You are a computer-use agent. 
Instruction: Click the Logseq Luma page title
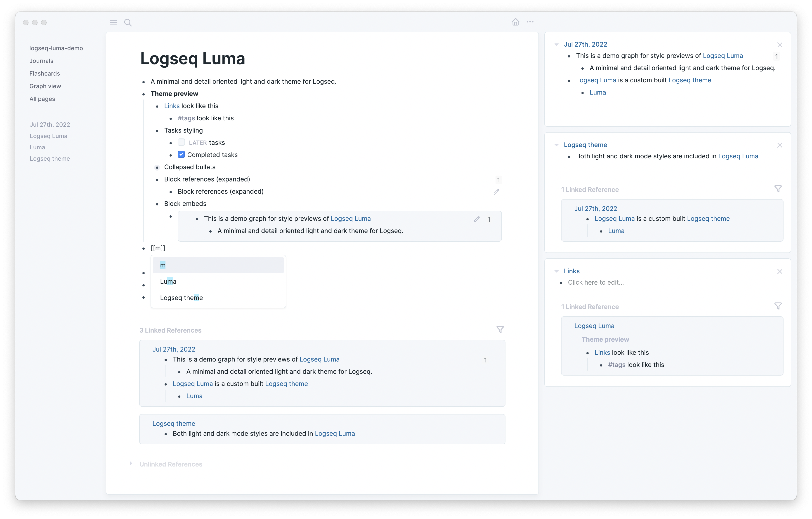point(193,58)
